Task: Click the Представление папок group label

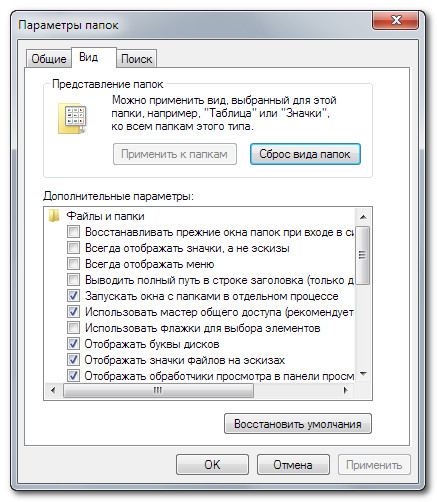Action: pyautogui.click(x=108, y=84)
